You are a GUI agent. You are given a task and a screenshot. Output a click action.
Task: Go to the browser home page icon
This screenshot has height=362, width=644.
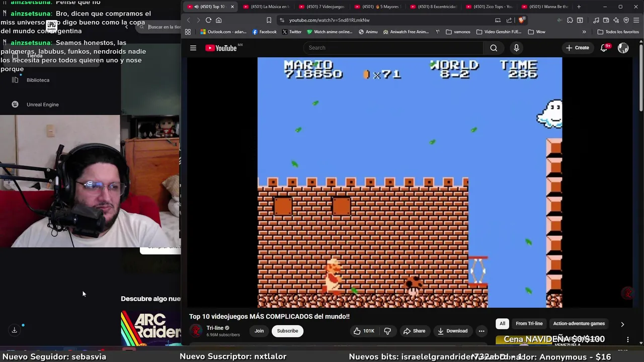218,20
